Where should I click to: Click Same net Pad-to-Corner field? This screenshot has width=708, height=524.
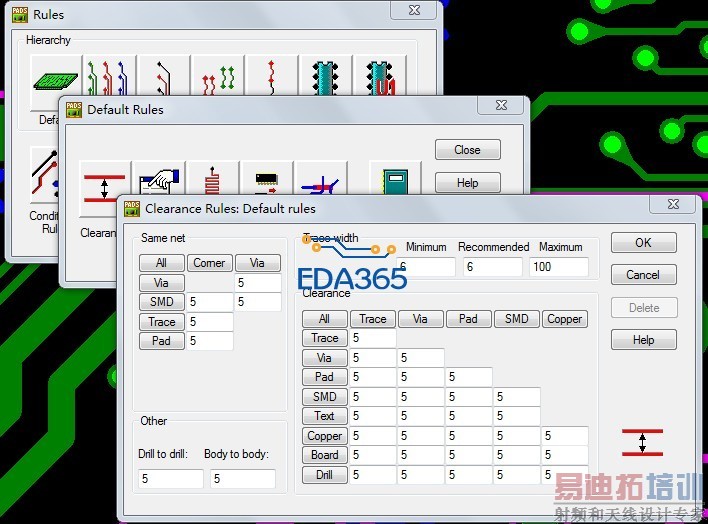point(210,341)
